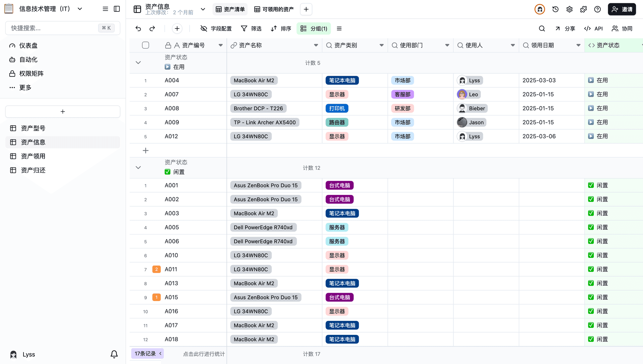
Task: Open the 筛选 filter settings
Action: tap(251, 28)
